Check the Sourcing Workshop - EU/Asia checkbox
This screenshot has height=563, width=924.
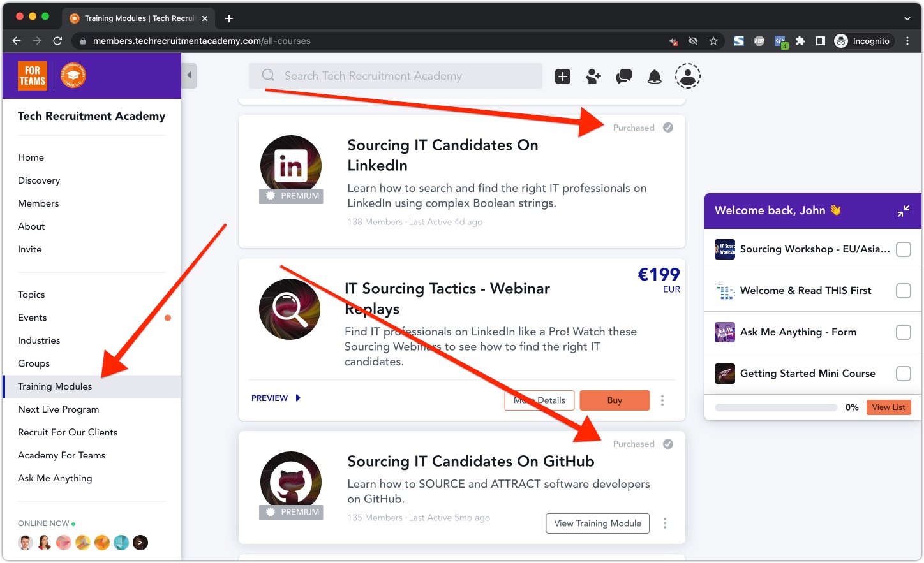(x=904, y=249)
